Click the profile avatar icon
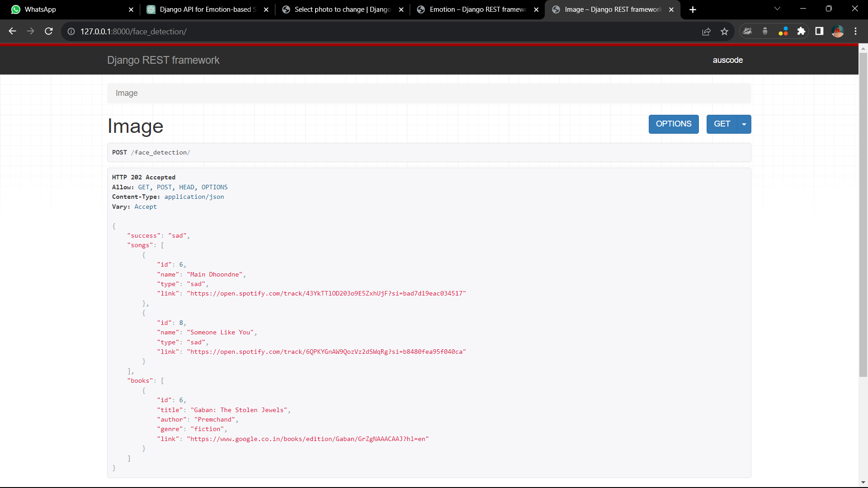 pyautogui.click(x=837, y=31)
